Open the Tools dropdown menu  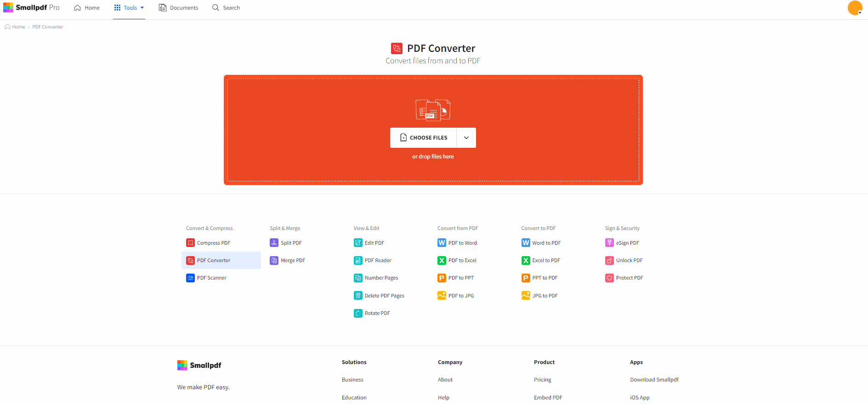[x=129, y=8]
